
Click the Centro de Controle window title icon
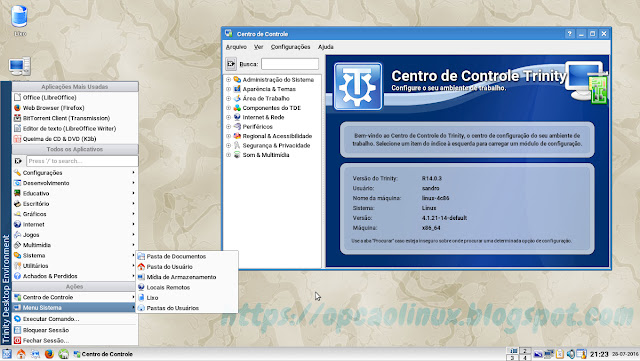coord(229,33)
